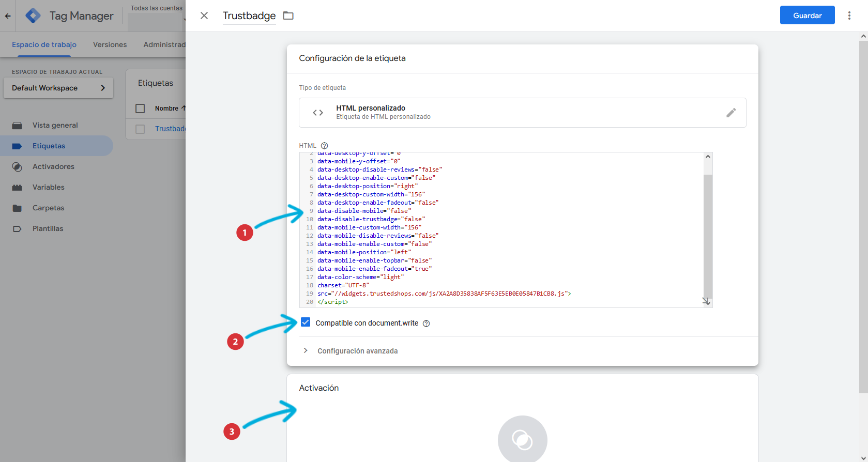Switch to Administrador tab
This screenshot has height=462, width=868.
click(x=164, y=44)
